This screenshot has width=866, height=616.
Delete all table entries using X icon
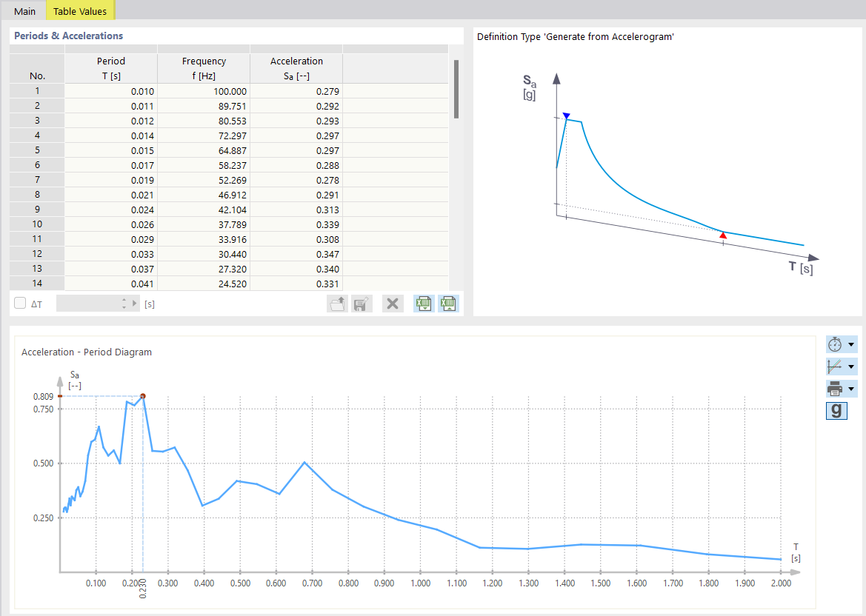(x=393, y=303)
